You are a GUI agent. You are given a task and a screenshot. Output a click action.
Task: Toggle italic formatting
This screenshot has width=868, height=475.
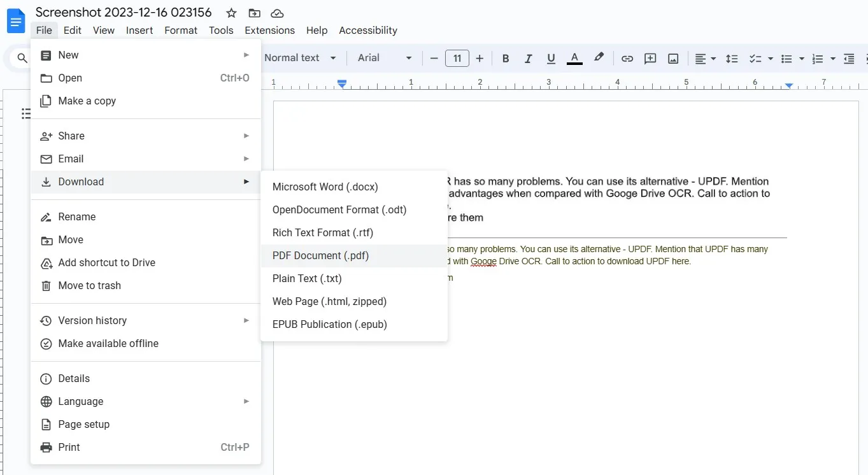coord(528,58)
